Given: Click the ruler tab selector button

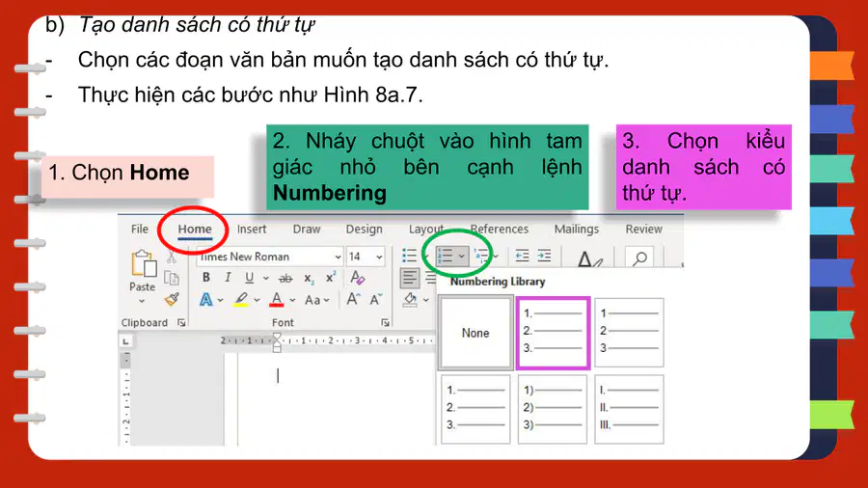Looking at the screenshot, I should pyautogui.click(x=125, y=341).
